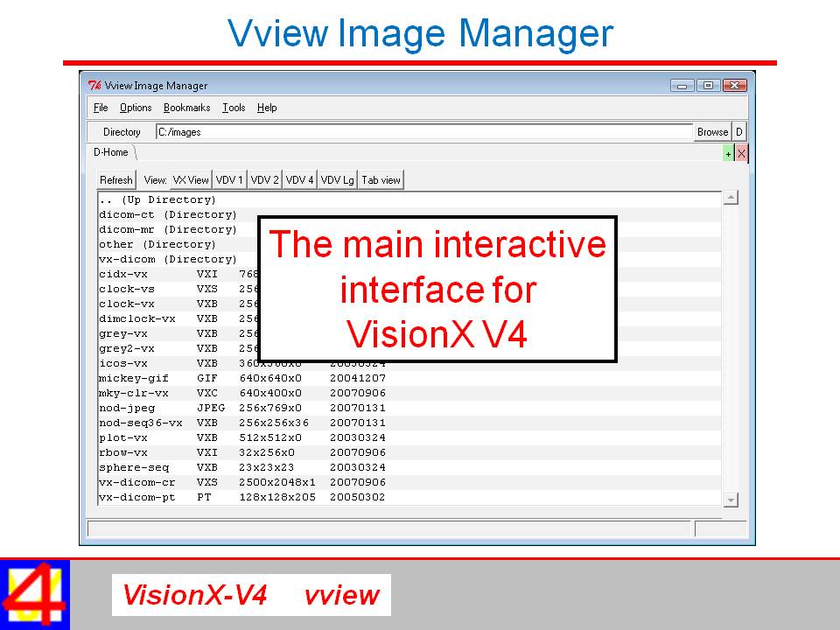Open the Options menu

coord(136,108)
